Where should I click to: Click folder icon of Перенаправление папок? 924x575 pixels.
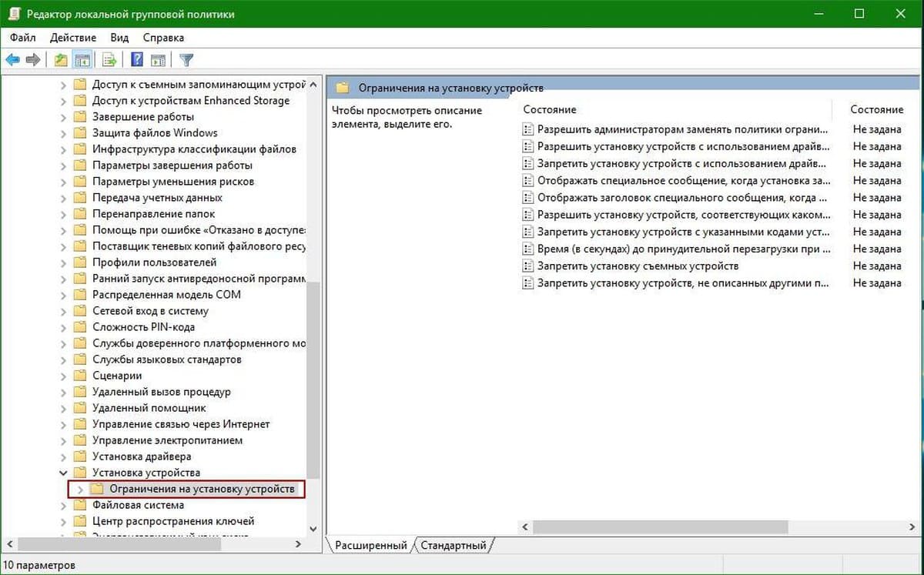79,213
